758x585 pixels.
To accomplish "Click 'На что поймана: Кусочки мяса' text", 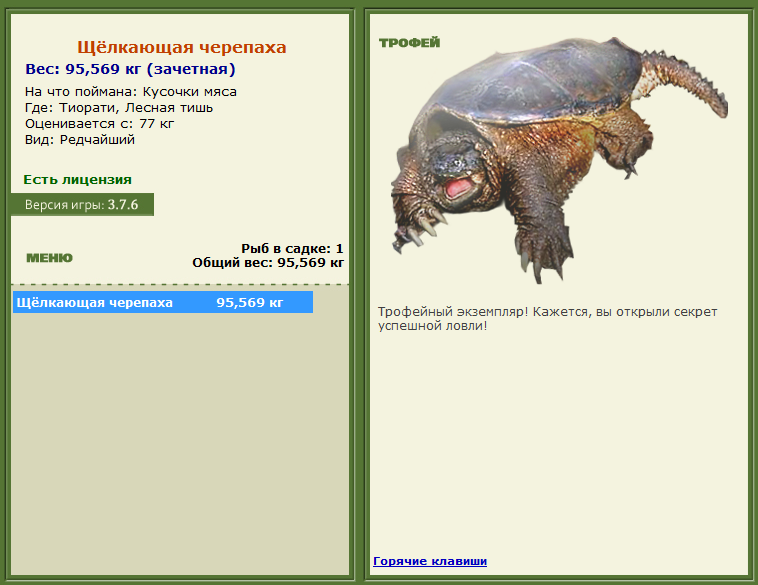I will (131, 92).
